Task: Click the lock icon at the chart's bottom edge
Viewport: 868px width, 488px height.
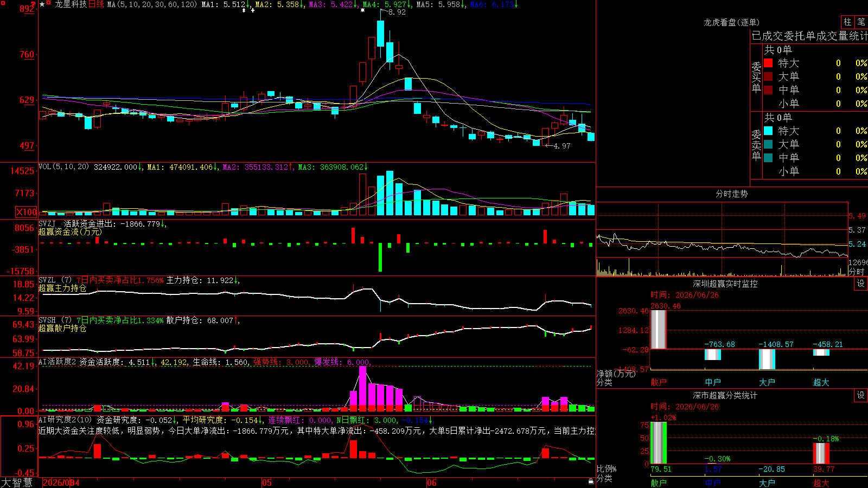Action: tap(591, 481)
